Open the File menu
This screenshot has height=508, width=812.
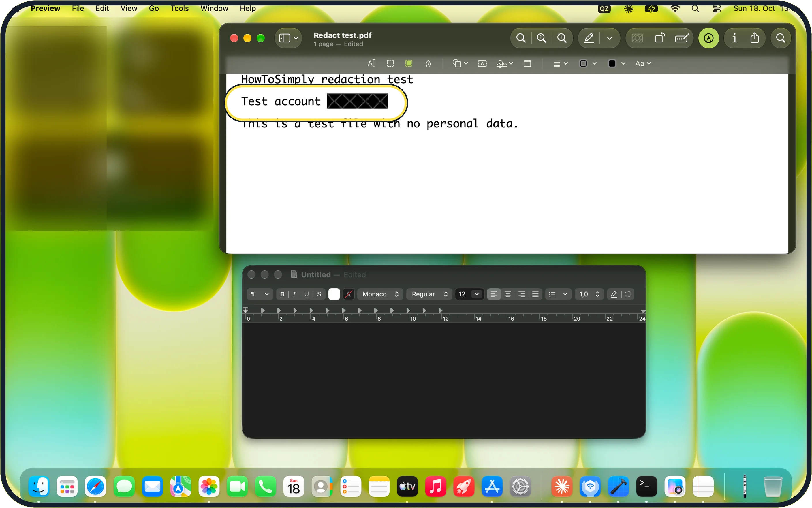point(78,8)
